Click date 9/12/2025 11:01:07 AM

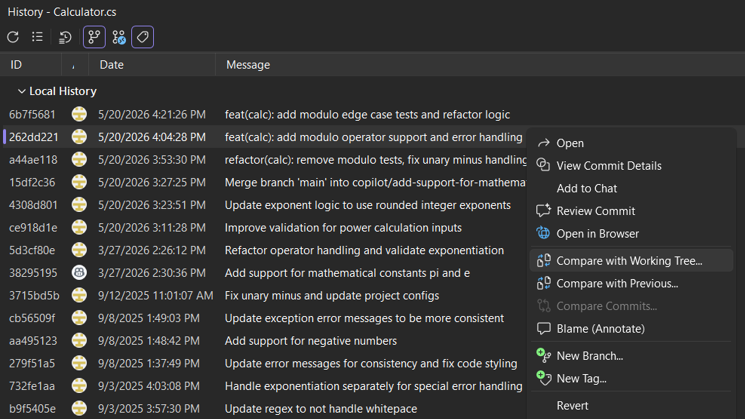click(155, 295)
